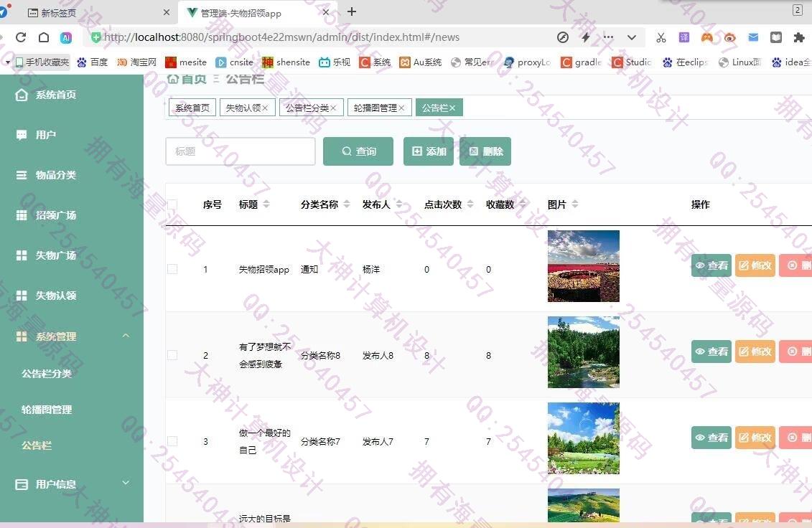Sort the table by 收藏数 column
812x528 pixels.
pyautogui.click(x=523, y=204)
